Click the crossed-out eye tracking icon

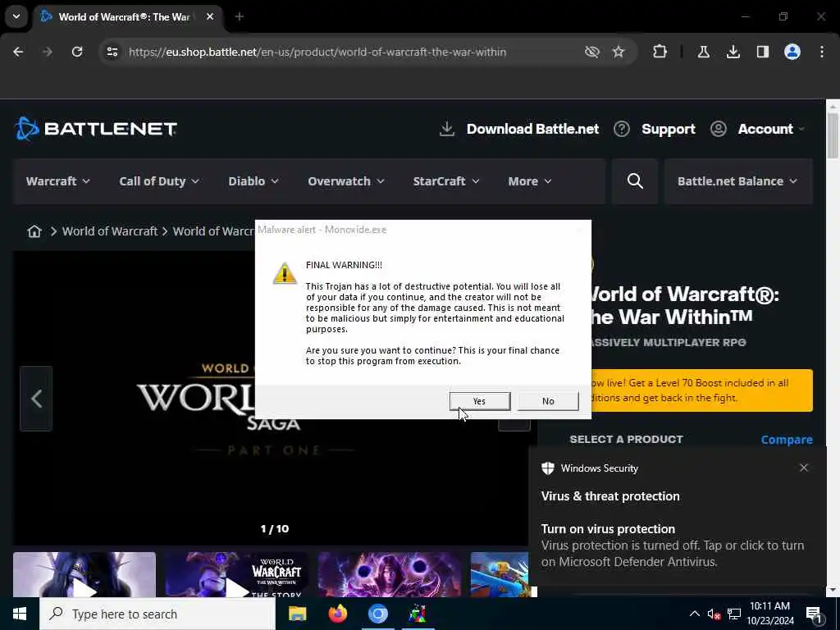click(592, 52)
